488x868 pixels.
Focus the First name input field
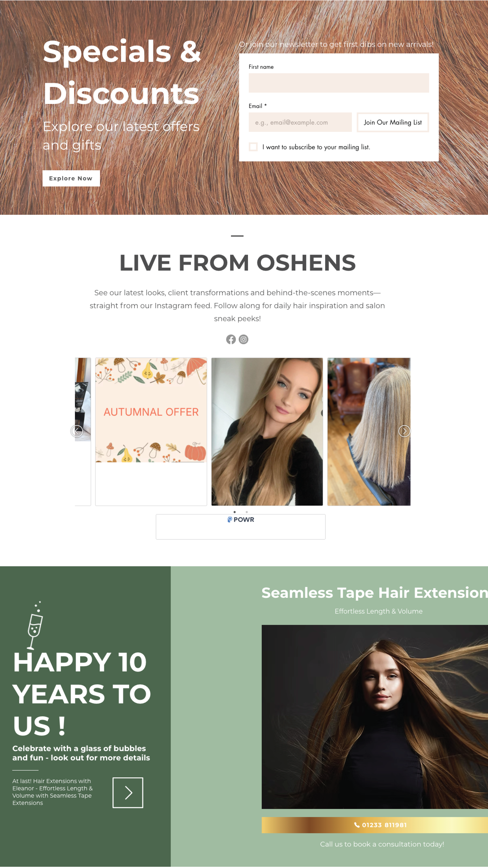(x=339, y=83)
